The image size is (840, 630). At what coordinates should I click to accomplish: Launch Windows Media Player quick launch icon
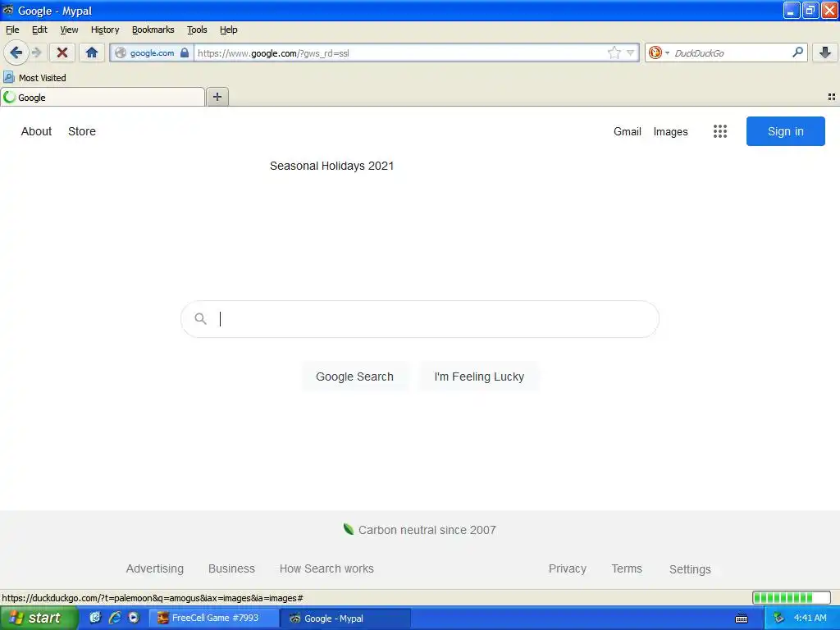pos(134,618)
